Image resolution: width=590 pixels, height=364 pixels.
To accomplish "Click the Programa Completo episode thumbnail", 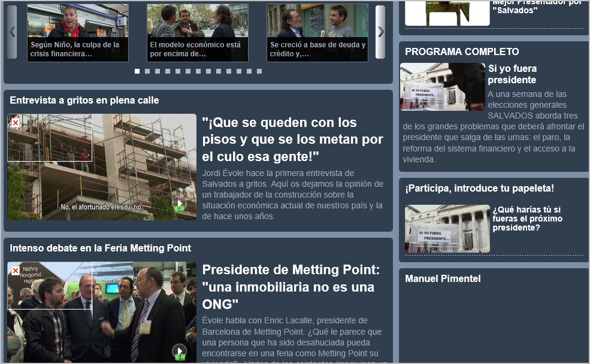I will point(442,87).
